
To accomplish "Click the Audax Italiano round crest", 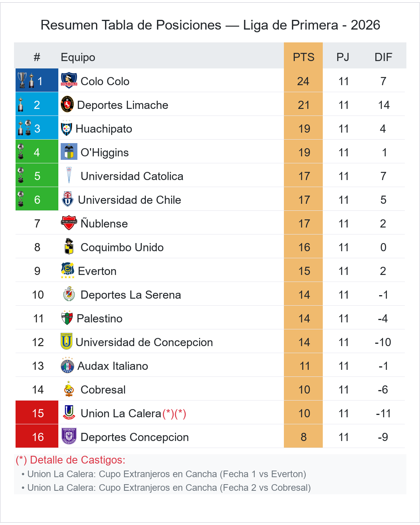I will tap(67, 365).
